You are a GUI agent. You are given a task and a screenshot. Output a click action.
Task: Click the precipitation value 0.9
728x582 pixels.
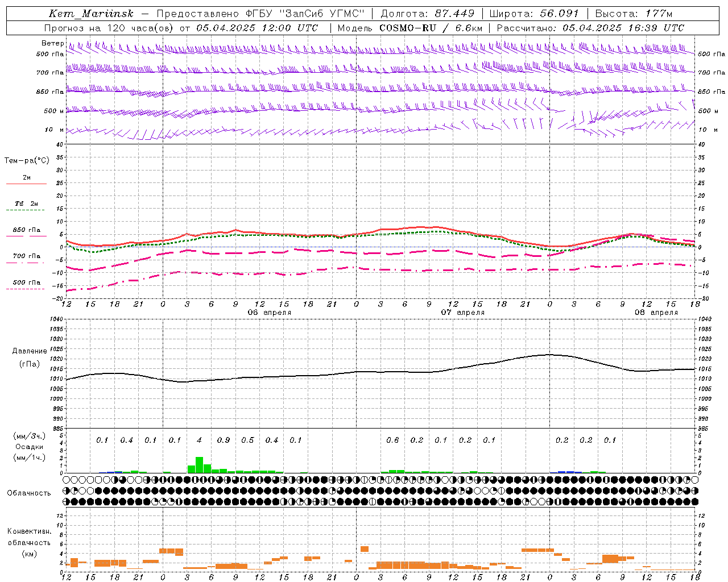coord(224,440)
